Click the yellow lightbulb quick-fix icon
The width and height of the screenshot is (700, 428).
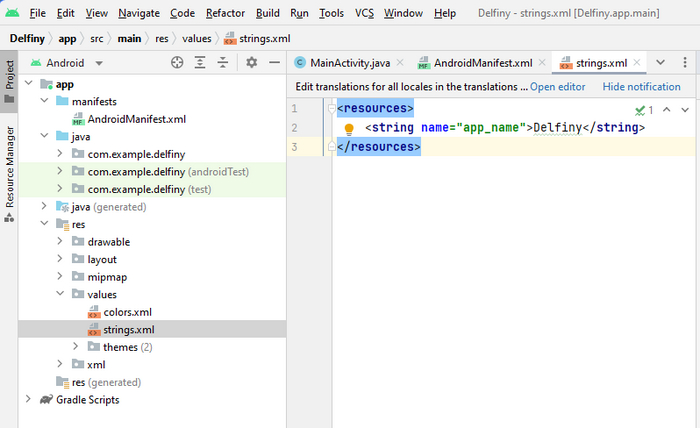coord(349,129)
